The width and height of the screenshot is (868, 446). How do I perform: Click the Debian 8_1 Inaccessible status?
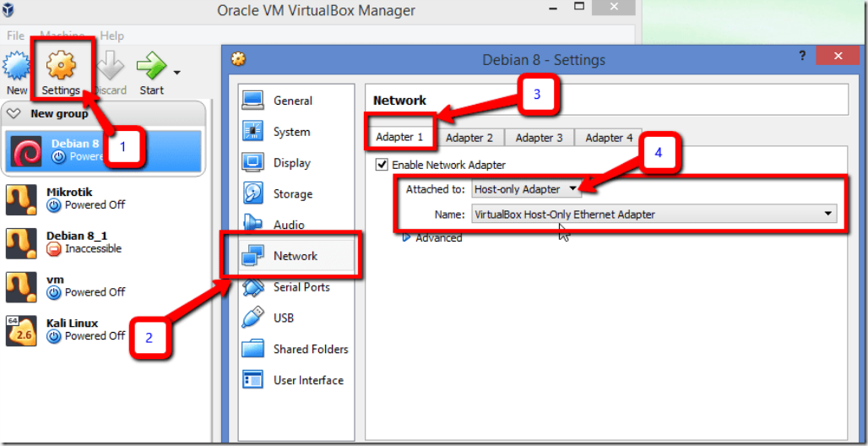click(84, 248)
